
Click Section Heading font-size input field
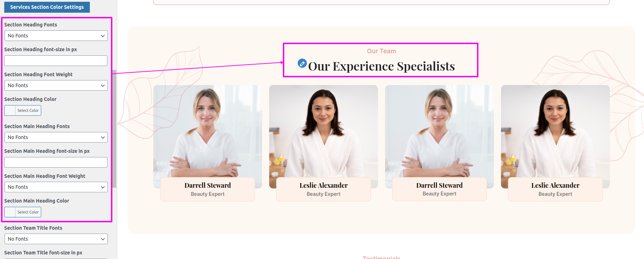(x=56, y=61)
